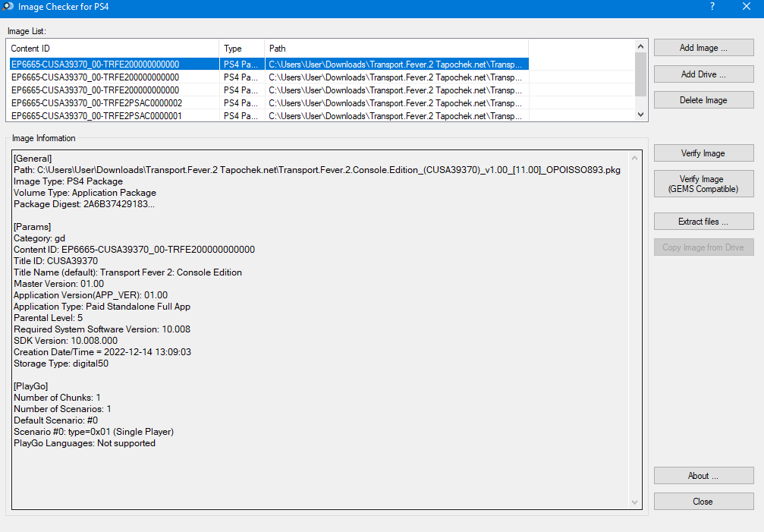Click the Add Image ... button

tap(703, 48)
